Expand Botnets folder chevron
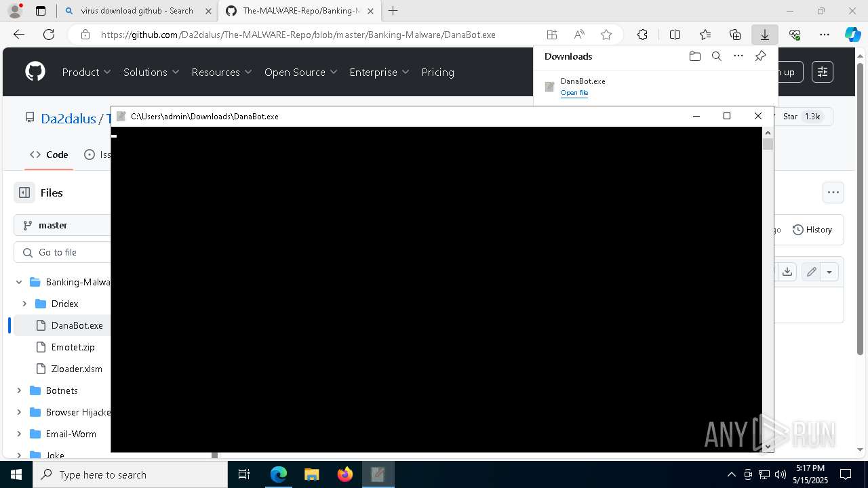Image resolution: width=868 pixels, height=488 pixels. click(x=19, y=390)
